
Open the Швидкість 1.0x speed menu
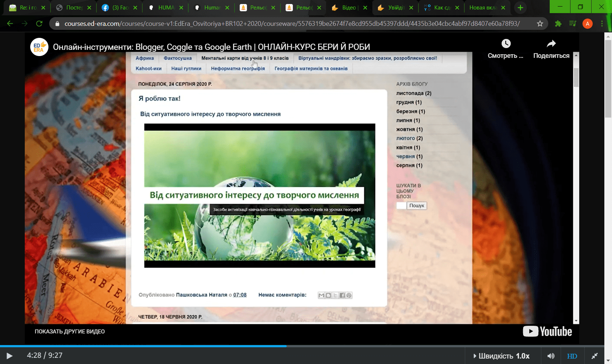click(x=501, y=356)
